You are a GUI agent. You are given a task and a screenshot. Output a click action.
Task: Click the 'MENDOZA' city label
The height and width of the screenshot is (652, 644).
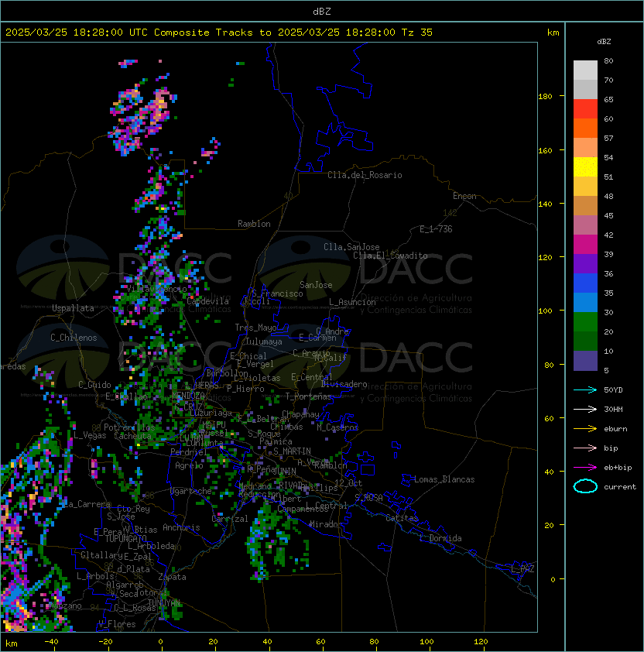click(x=188, y=396)
